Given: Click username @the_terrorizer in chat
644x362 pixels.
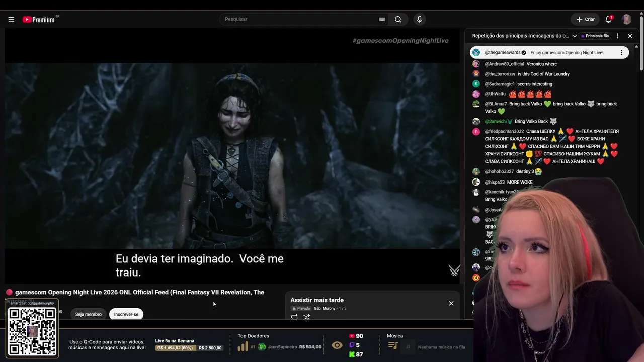Looking at the screenshot, I should pyautogui.click(x=500, y=74).
